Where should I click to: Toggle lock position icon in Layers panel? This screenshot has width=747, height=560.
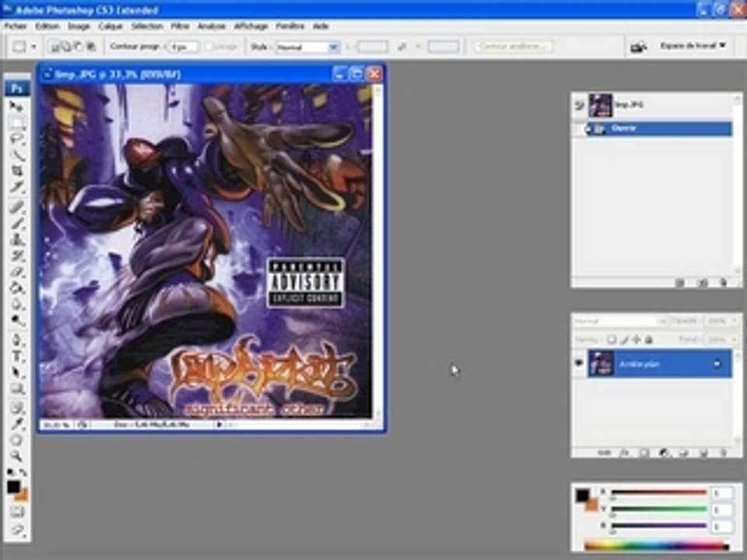(637, 340)
